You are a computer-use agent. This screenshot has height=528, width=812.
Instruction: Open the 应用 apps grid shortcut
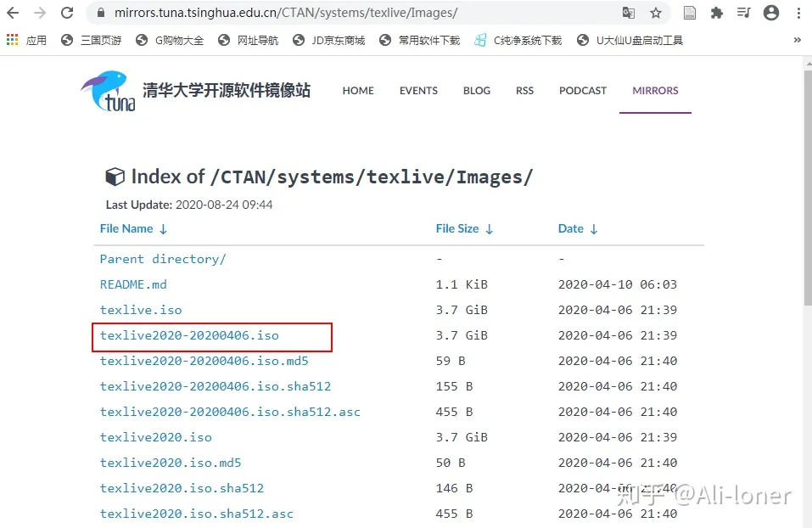tap(26, 40)
